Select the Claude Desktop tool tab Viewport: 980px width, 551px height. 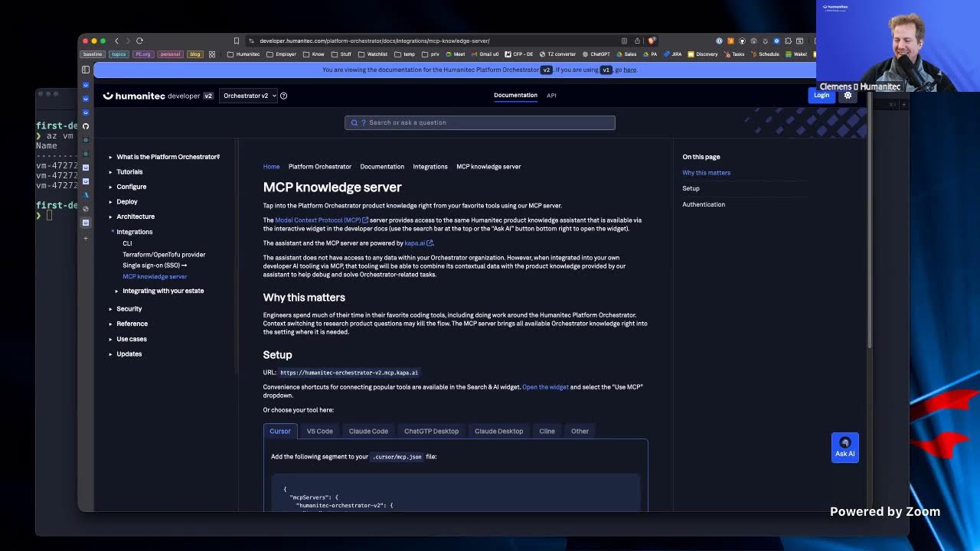pos(498,431)
